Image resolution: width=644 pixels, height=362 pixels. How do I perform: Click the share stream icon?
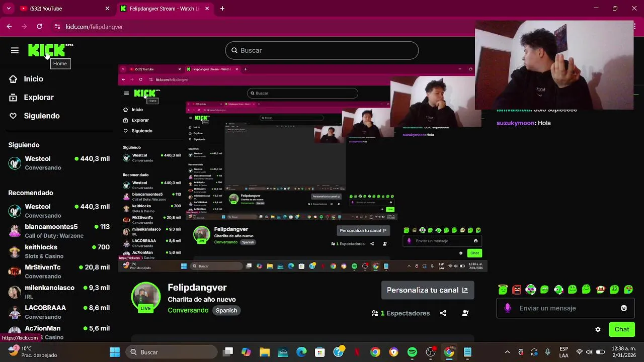click(443, 313)
